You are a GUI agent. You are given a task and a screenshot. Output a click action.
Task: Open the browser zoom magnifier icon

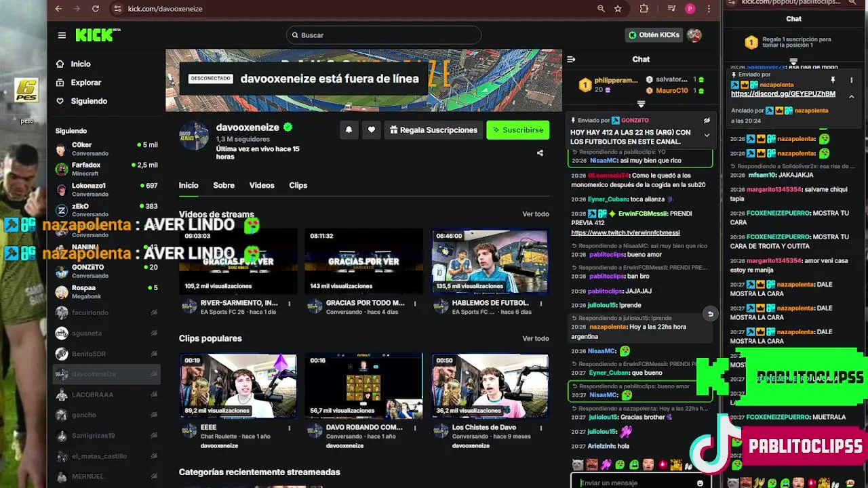(x=601, y=9)
